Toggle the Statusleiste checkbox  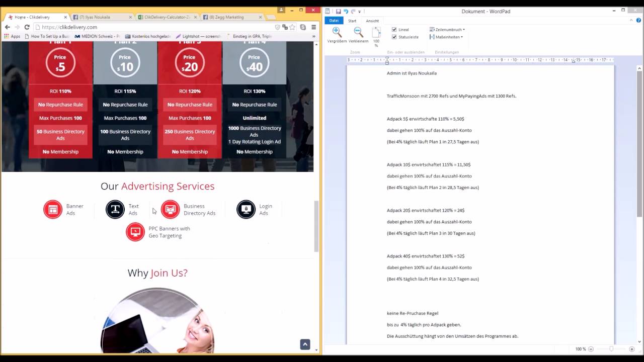click(x=394, y=37)
